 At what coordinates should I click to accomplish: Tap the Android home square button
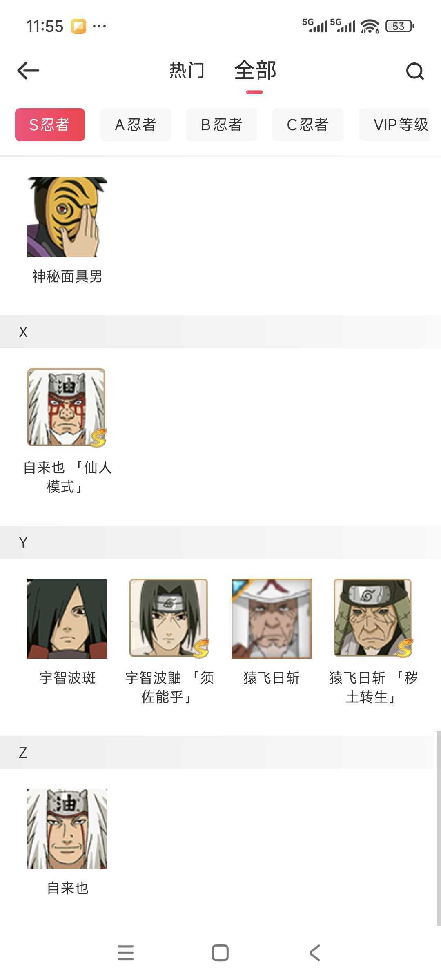(220, 953)
